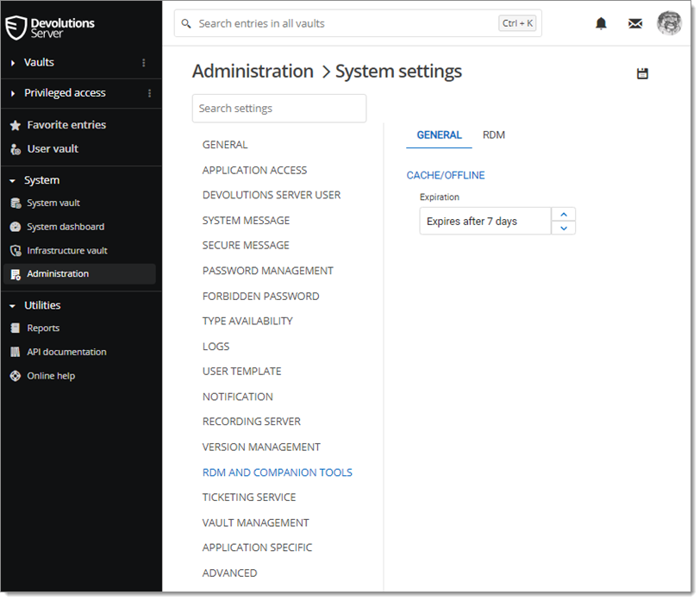This screenshot has width=700, height=601.
Task: Open Favorite entries in sidebar
Action: (x=66, y=126)
